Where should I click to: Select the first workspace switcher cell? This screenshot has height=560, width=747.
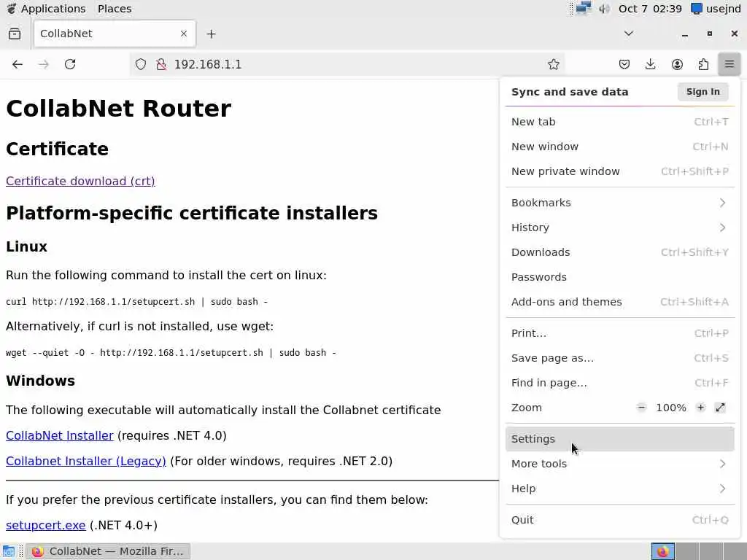coord(662,551)
